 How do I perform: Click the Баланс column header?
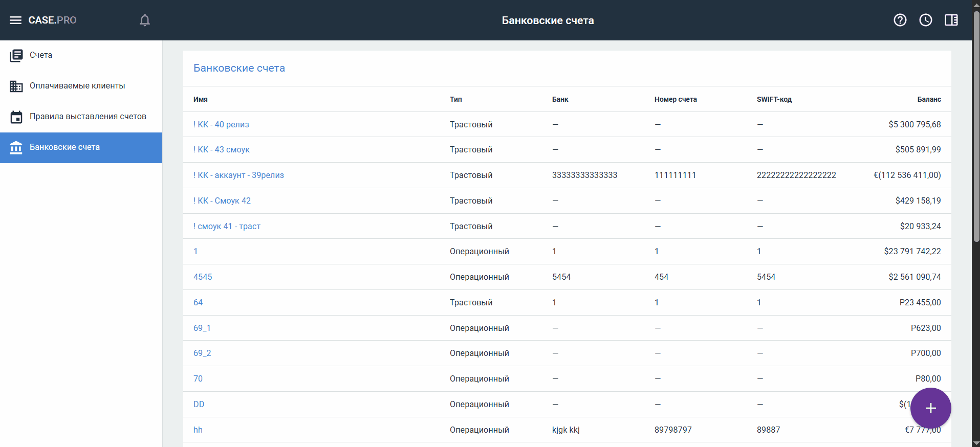coord(929,99)
